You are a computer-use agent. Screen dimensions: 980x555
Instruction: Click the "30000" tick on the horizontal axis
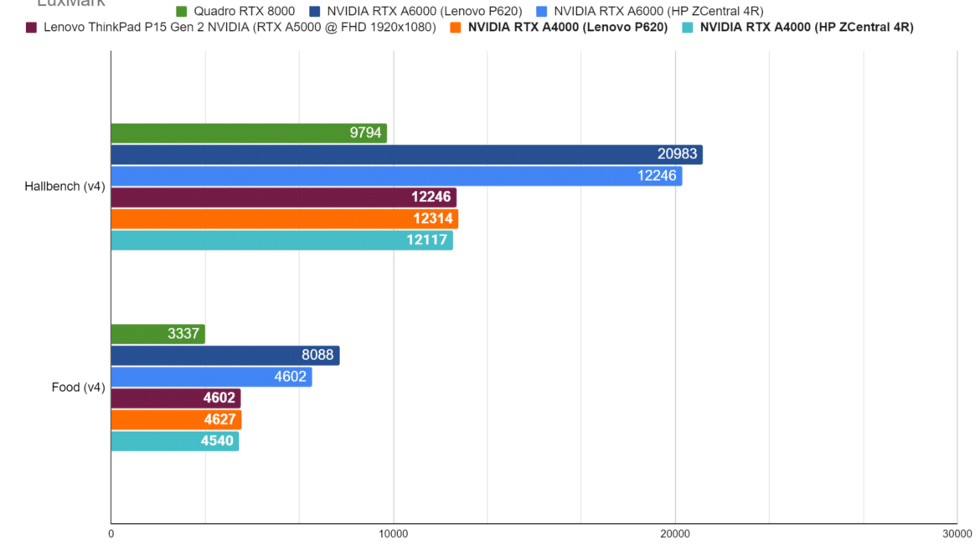[x=957, y=534]
